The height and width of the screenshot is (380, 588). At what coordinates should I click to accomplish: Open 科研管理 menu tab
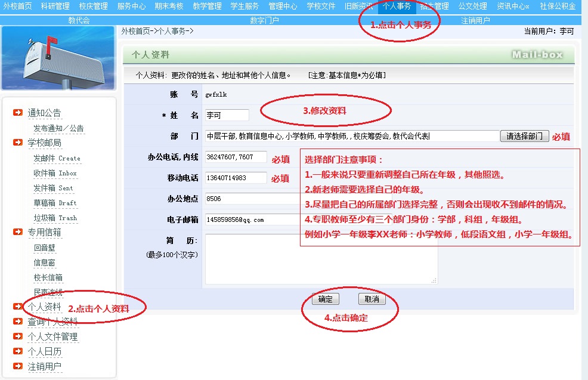pos(55,7)
